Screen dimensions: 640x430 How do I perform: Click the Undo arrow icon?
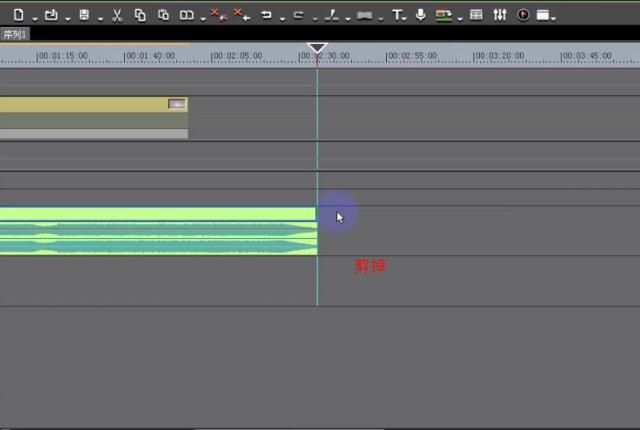click(x=266, y=15)
